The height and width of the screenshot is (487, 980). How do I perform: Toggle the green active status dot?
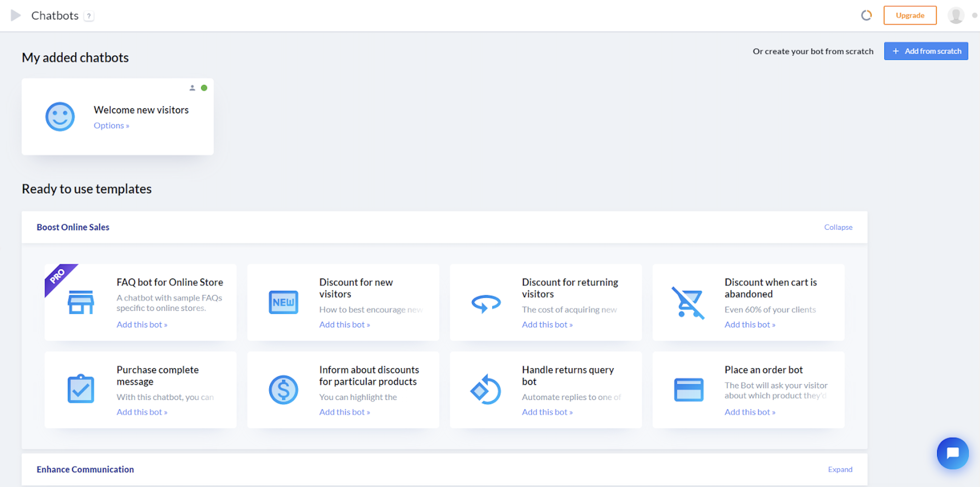coord(204,88)
